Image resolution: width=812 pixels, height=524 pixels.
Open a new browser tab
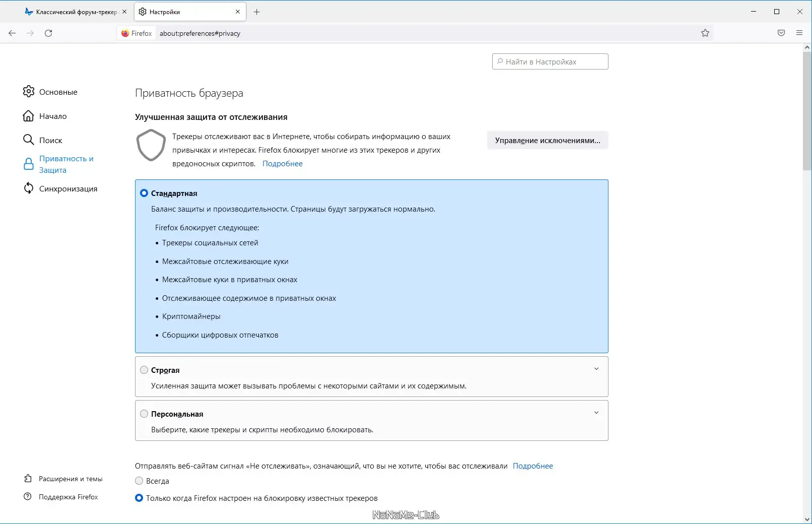[257, 11]
